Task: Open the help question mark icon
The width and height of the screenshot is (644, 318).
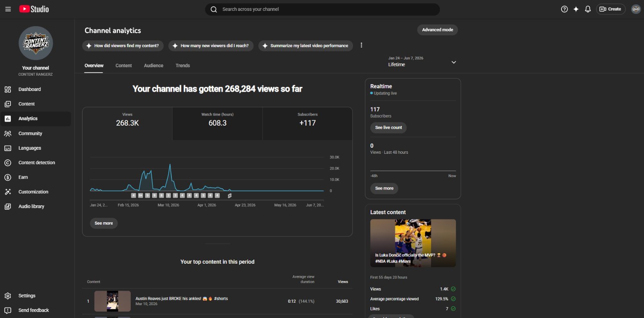Action: point(564,9)
